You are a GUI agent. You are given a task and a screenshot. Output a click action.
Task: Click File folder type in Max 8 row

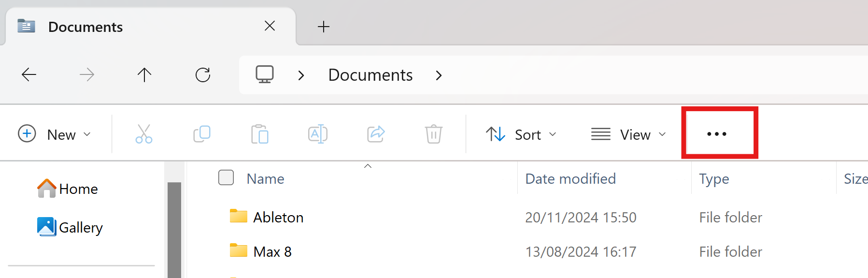click(730, 252)
